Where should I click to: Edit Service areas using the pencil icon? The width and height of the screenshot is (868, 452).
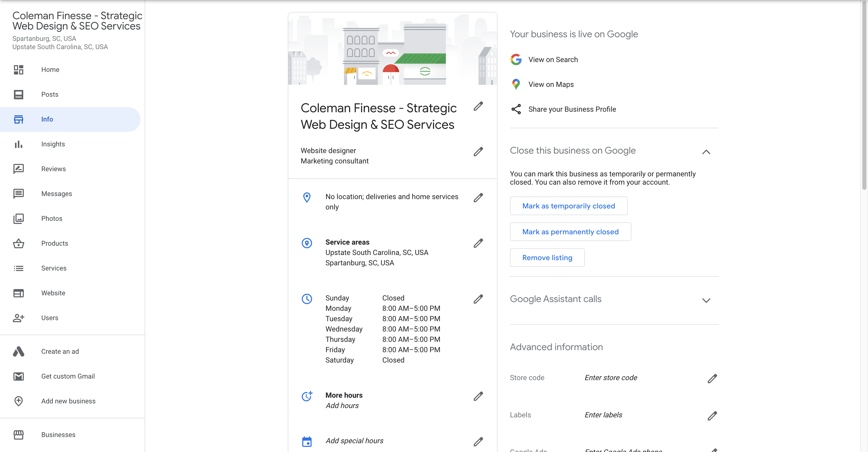click(x=478, y=243)
